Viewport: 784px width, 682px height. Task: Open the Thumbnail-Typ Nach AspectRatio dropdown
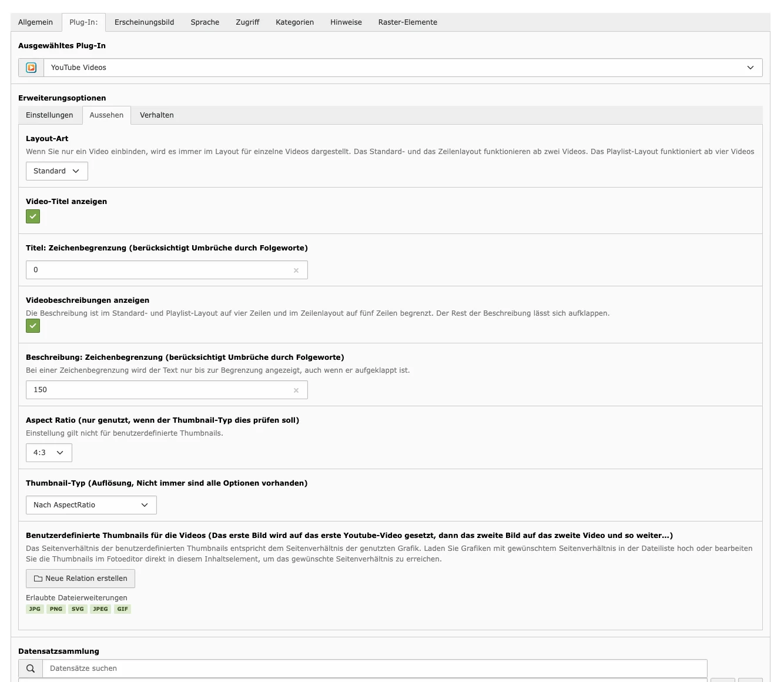point(91,504)
